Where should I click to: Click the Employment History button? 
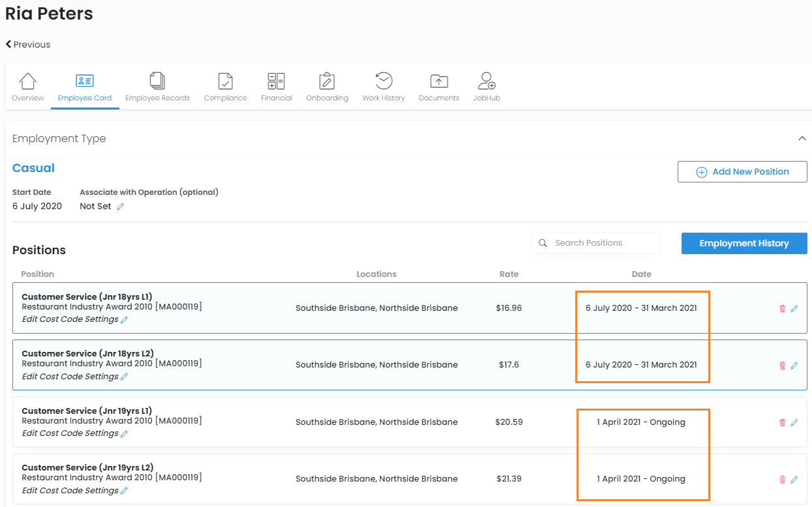pyautogui.click(x=744, y=244)
